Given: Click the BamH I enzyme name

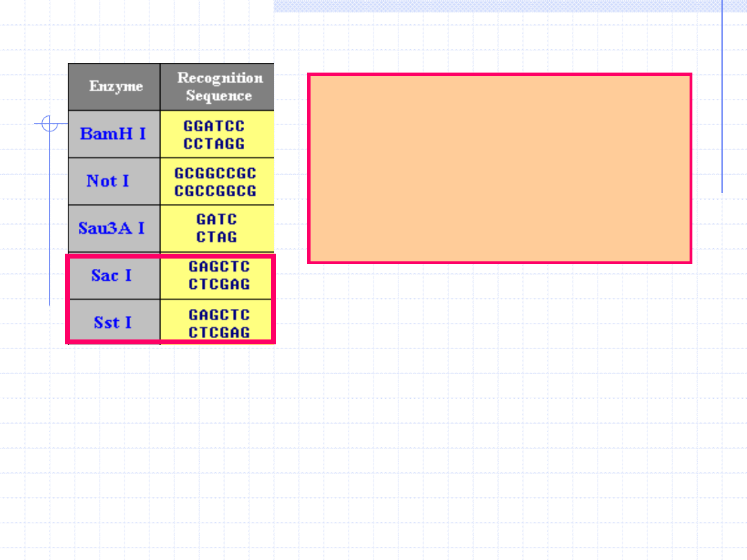Looking at the screenshot, I should tap(113, 133).
